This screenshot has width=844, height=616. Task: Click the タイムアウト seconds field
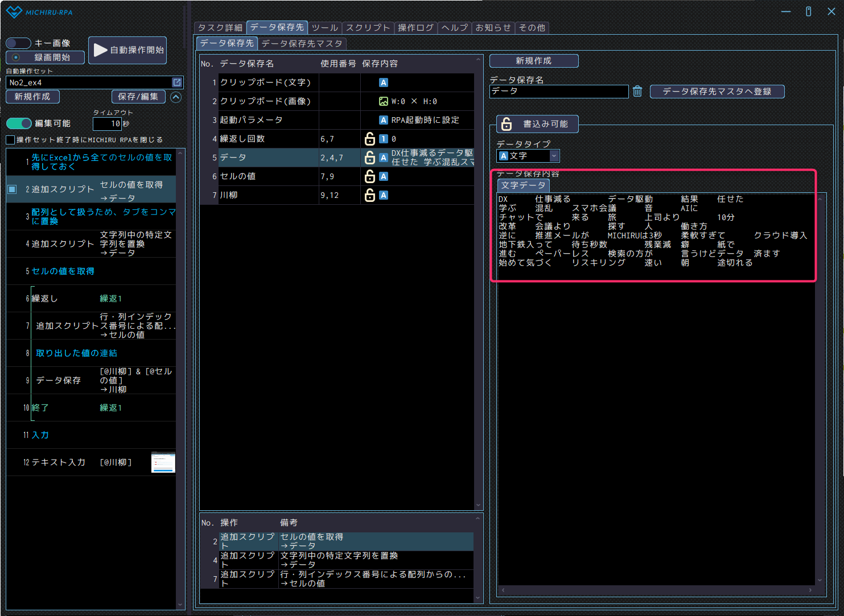[107, 123]
